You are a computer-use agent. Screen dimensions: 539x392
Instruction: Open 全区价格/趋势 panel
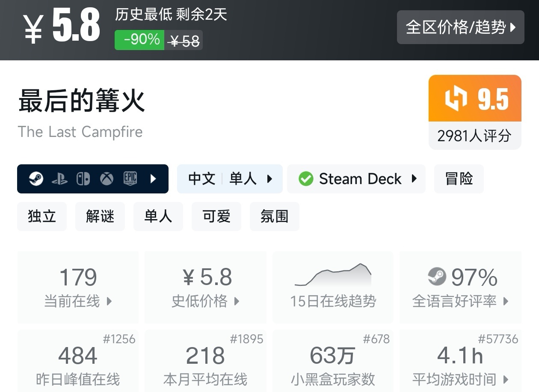[461, 27]
